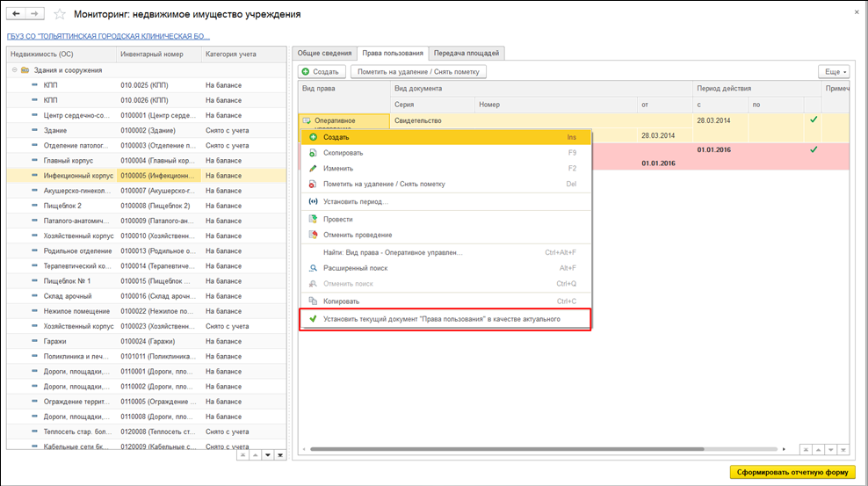
Task: Click the Установить период menu entry
Action: tap(355, 201)
